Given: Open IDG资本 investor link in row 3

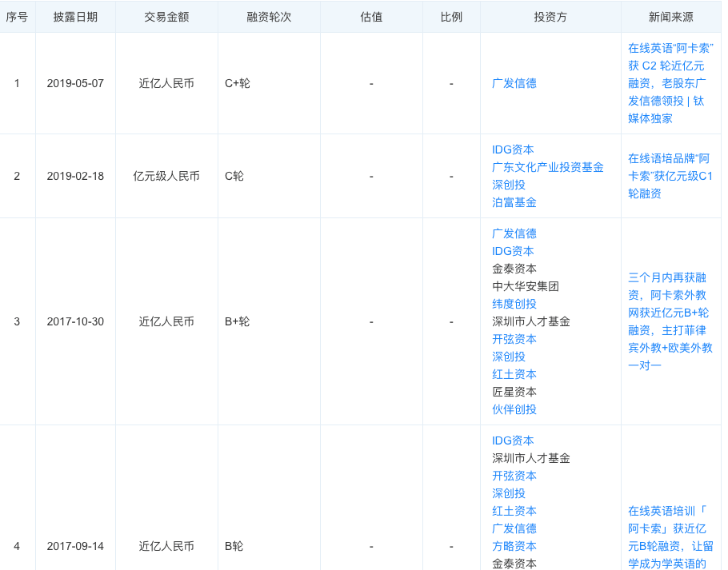Looking at the screenshot, I should [513, 251].
